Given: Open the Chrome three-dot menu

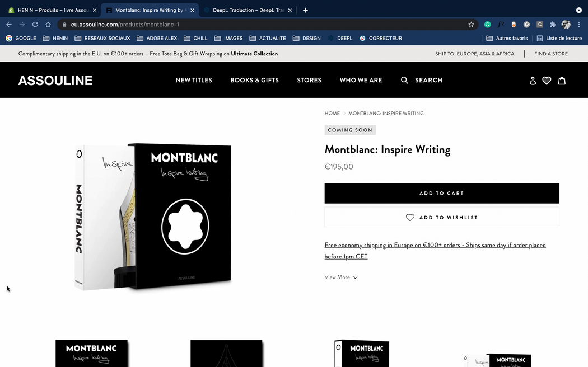Looking at the screenshot, I should click(579, 25).
